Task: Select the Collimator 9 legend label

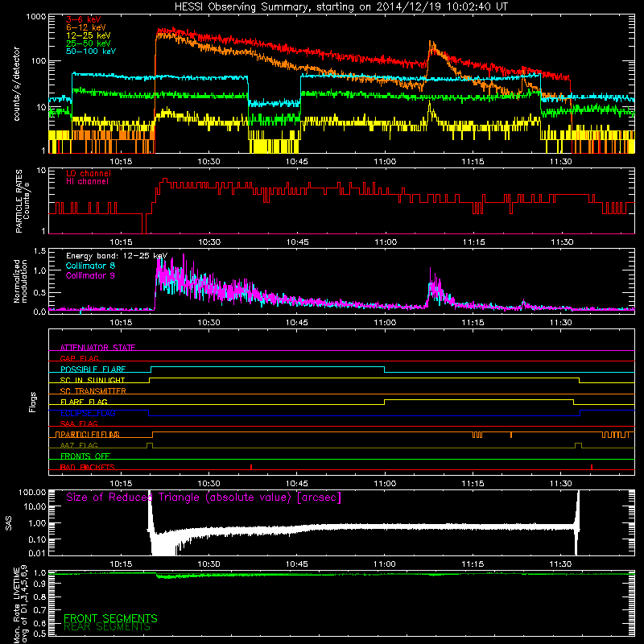Action: tap(90, 275)
